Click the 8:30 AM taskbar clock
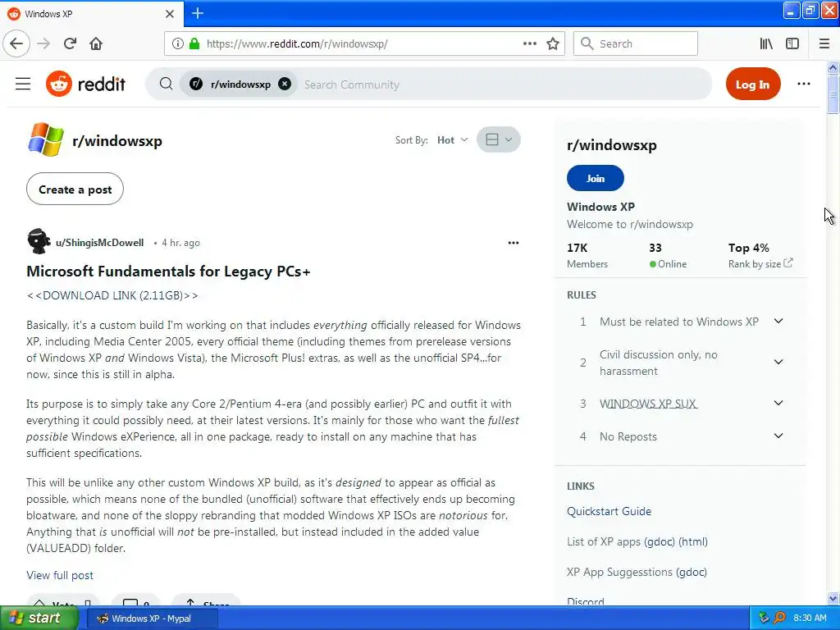 click(x=810, y=618)
